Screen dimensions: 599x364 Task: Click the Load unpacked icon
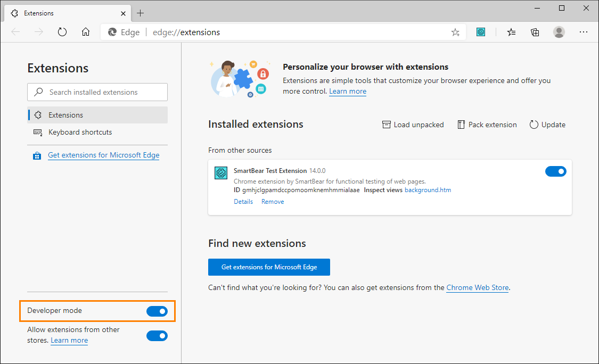(386, 124)
